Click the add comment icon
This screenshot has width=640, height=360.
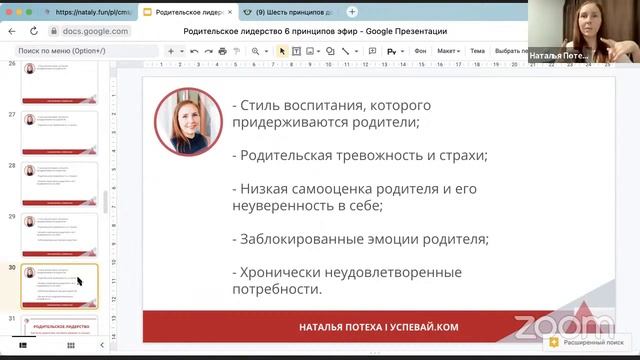tap(372, 51)
